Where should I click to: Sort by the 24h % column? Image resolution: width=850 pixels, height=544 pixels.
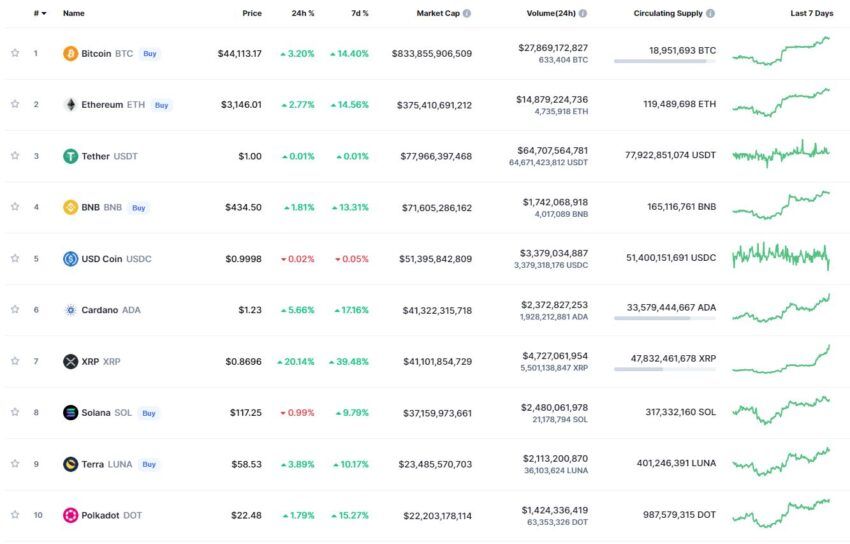303,13
